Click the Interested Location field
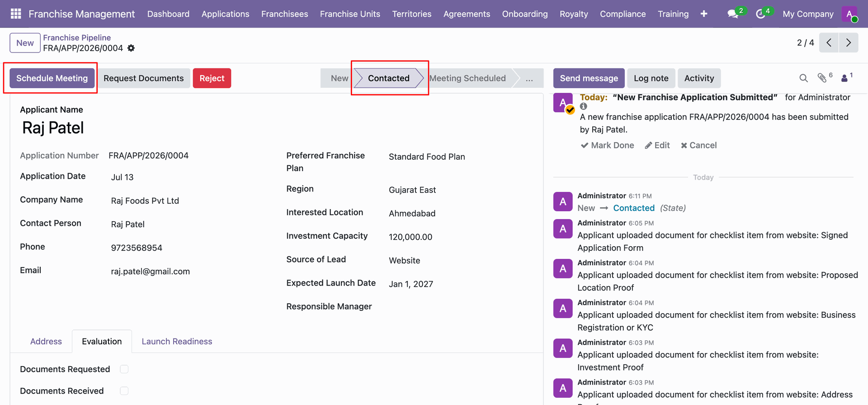This screenshot has width=868, height=405. [412, 214]
